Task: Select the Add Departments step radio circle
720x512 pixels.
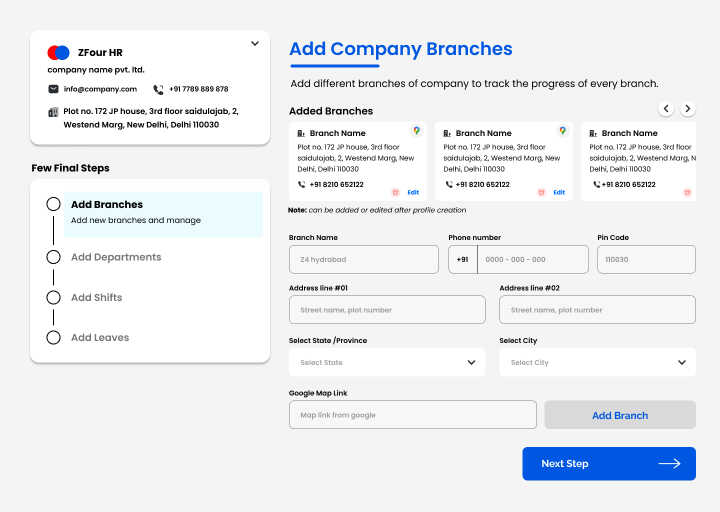Action: 53,257
